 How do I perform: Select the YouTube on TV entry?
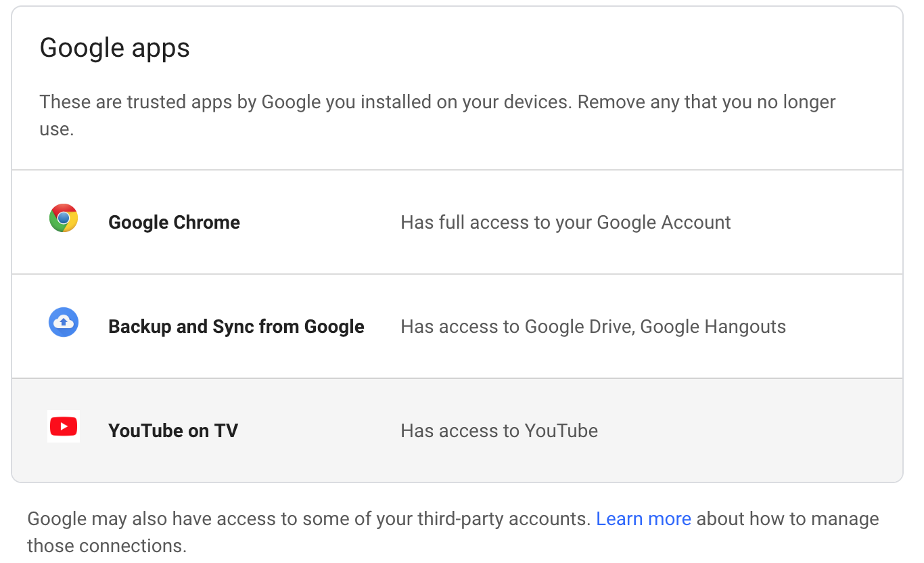pos(457,430)
